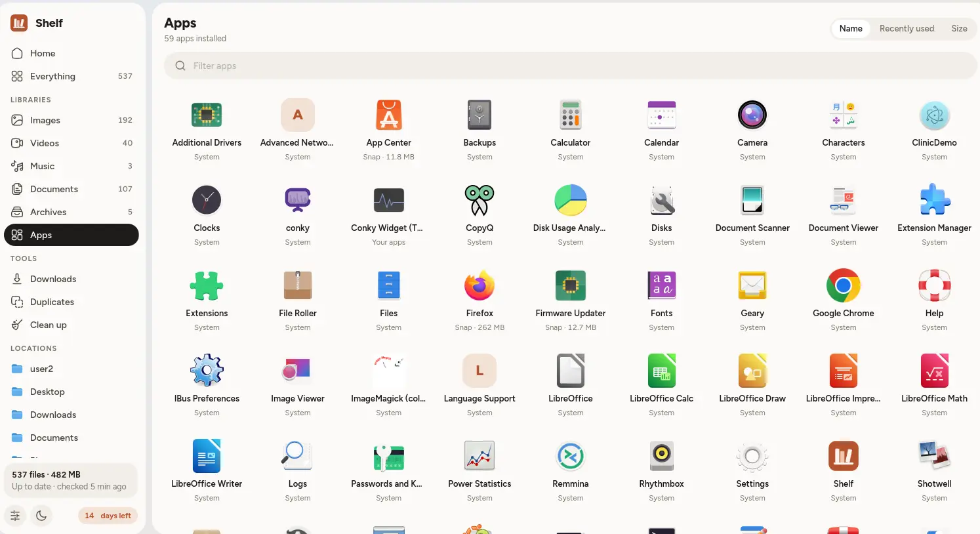
Task: Open the Backups safe icon
Action: click(x=480, y=115)
